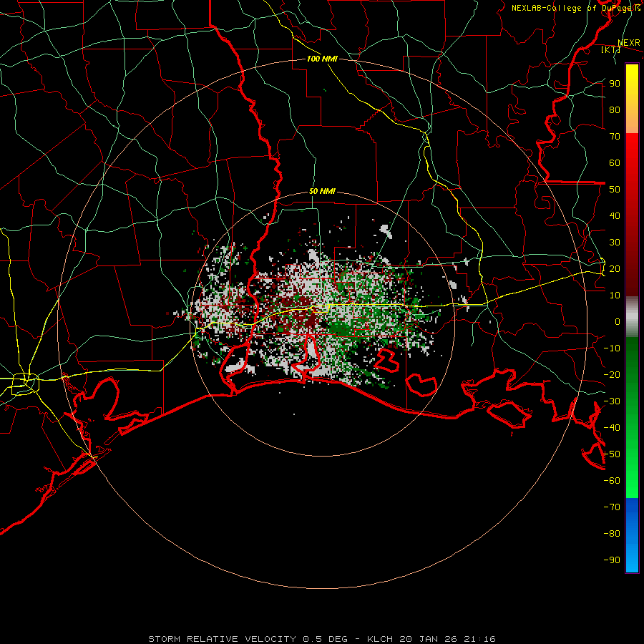Screen dimensions: 644x644
Task: Pick the orange segment of the color scale
Action: pyautogui.click(x=632, y=122)
